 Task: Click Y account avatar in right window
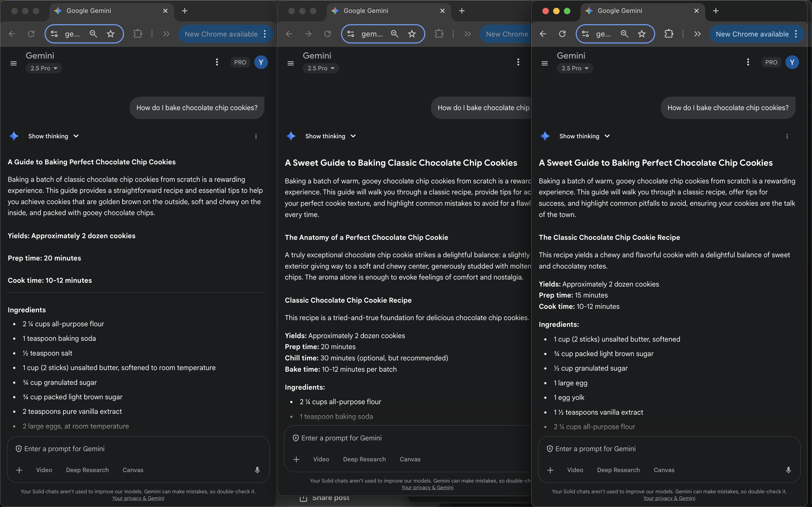click(792, 62)
